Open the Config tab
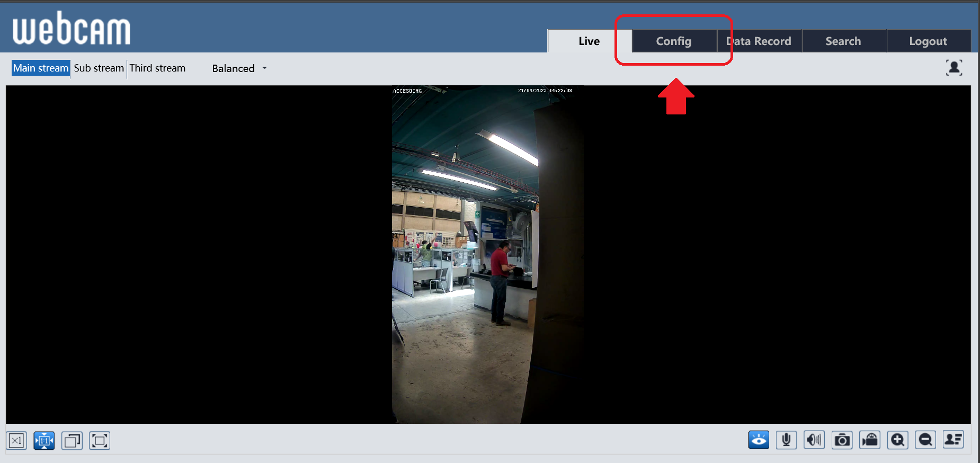This screenshot has height=463, width=980. pyautogui.click(x=674, y=41)
